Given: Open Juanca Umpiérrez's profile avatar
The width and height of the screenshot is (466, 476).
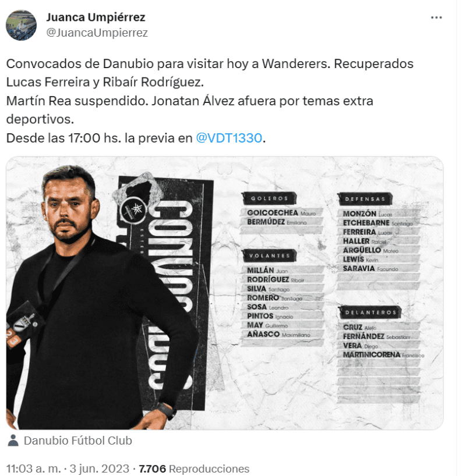Looking at the screenshot, I should click(21, 25).
